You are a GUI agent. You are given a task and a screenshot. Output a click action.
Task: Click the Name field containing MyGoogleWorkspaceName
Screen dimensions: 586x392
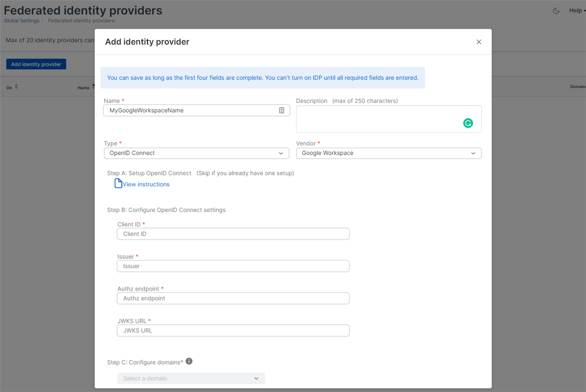pos(192,110)
